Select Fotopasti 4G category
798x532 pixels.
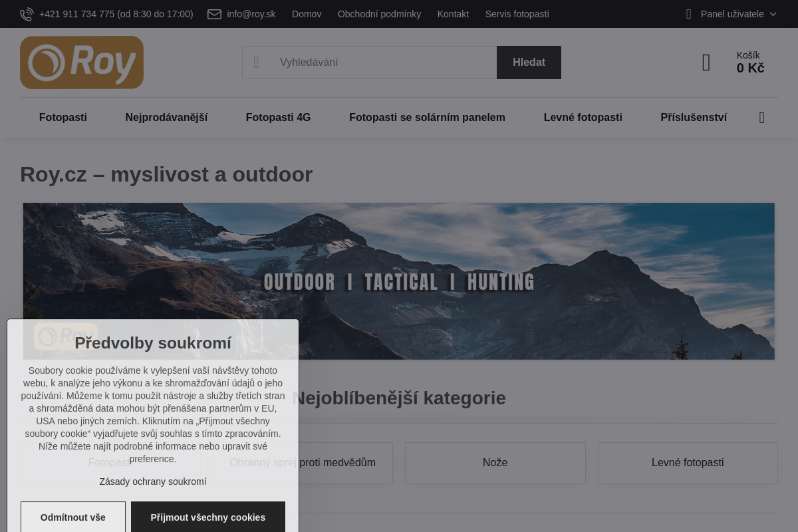point(278,118)
